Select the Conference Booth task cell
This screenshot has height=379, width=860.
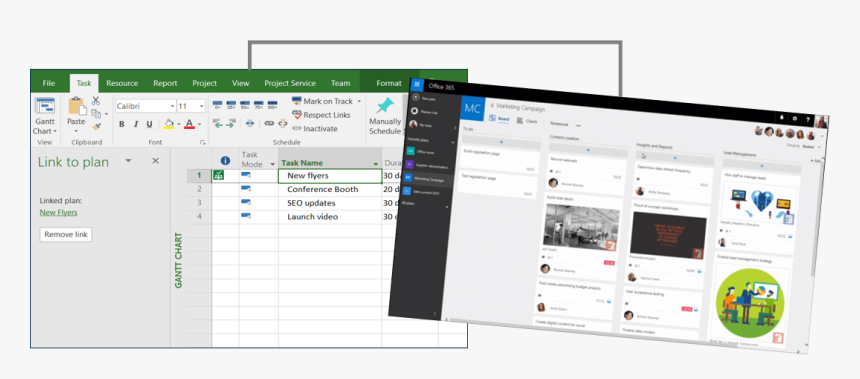click(x=330, y=189)
